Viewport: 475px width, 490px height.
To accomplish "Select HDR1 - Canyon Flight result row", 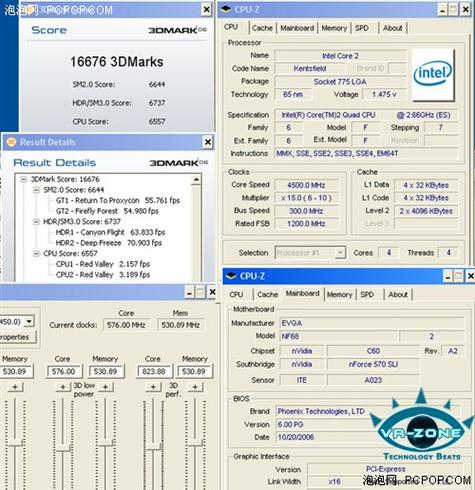I will 110,232.
